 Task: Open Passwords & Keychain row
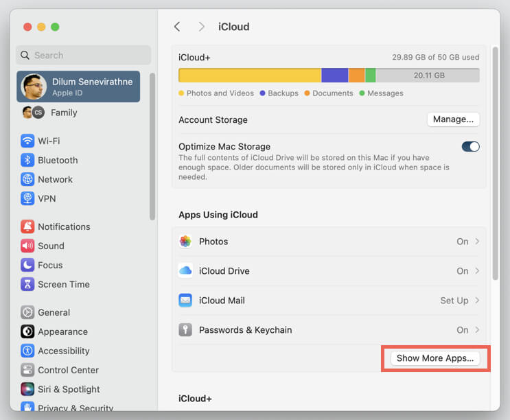click(329, 330)
